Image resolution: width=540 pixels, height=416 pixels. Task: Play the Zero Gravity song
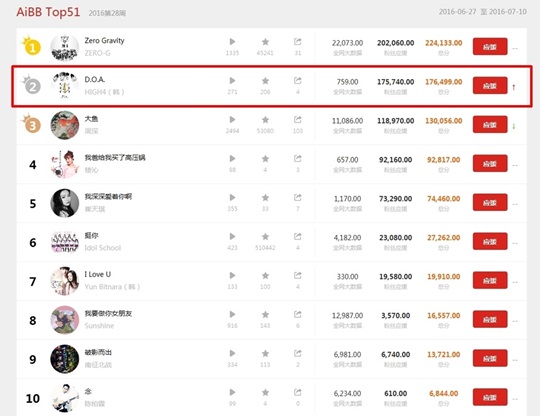pyautogui.click(x=232, y=42)
